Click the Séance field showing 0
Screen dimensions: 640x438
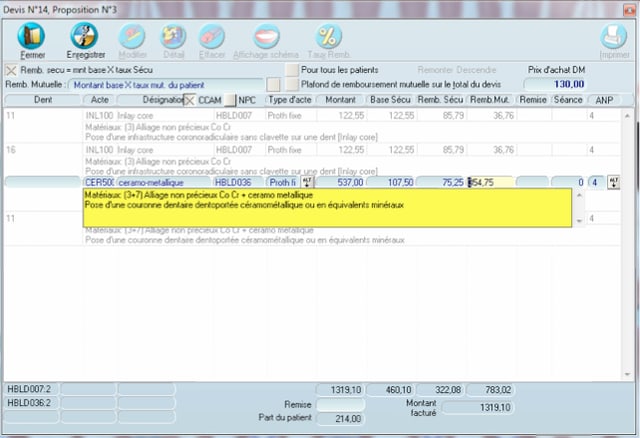pos(568,182)
